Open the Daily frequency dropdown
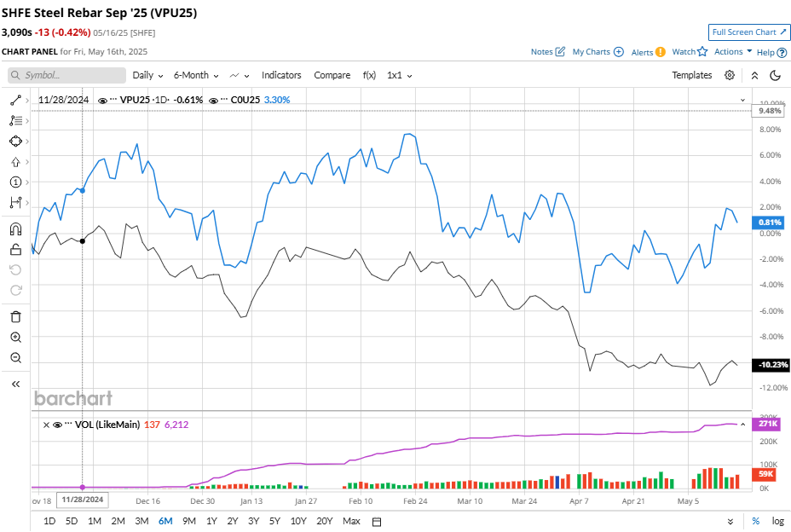The width and height of the screenshot is (791, 532). coord(147,75)
